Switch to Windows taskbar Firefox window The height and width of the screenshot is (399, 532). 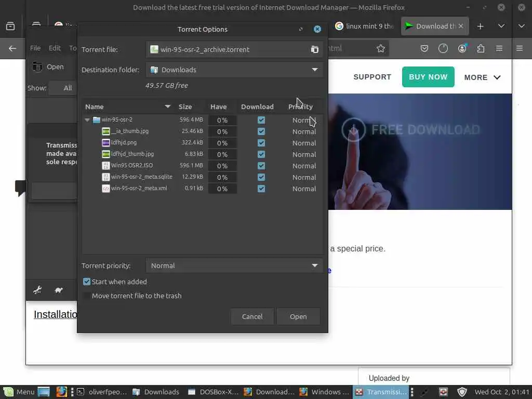(x=324, y=392)
